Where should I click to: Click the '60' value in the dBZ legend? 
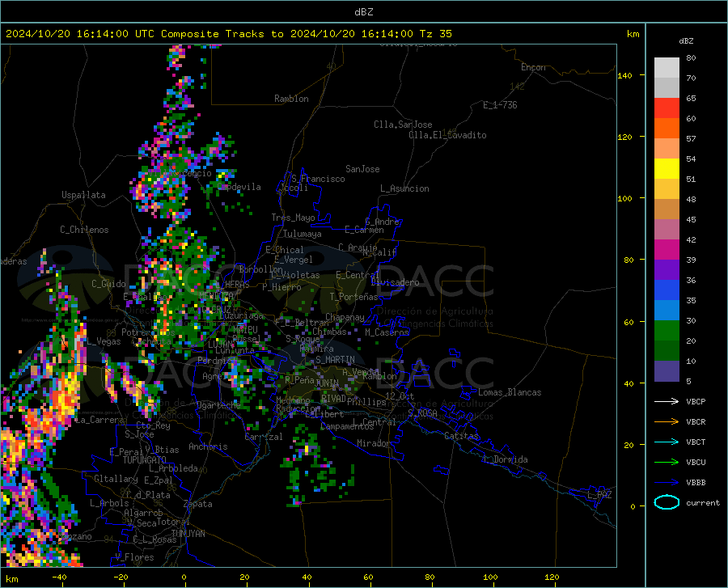[x=691, y=118]
